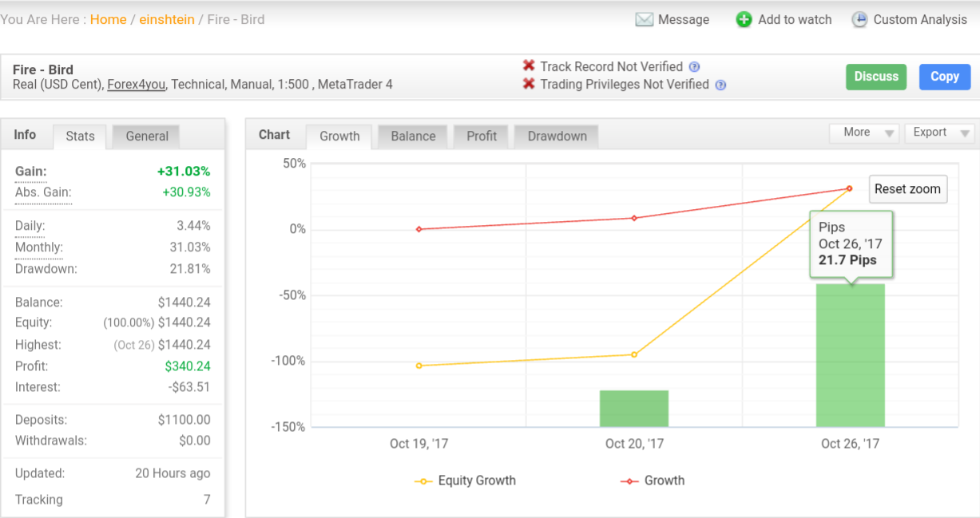Open the einshtein breadcrumb link
This screenshot has width=980, height=518.
coord(167,20)
